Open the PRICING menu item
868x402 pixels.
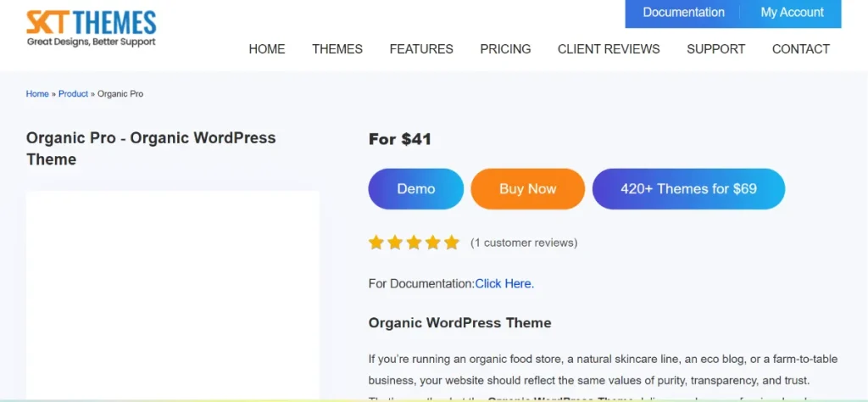[x=505, y=49]
